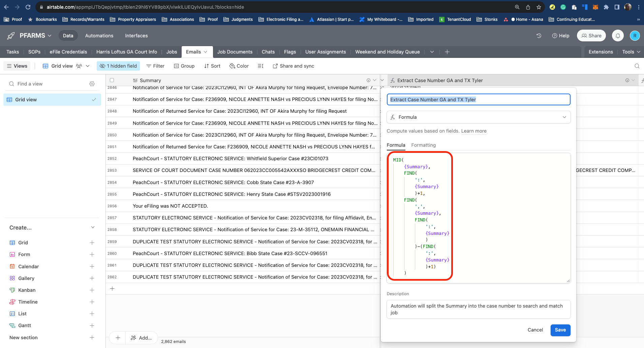The width and height of the screenshot is (644, 348).
Task: Edit the field name input
Action: [479, 100]
